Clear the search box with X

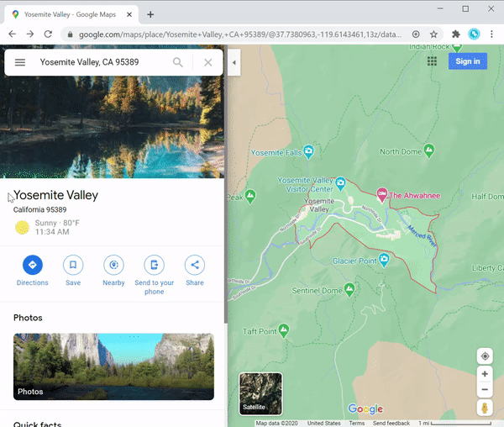(x=208, y=62)
